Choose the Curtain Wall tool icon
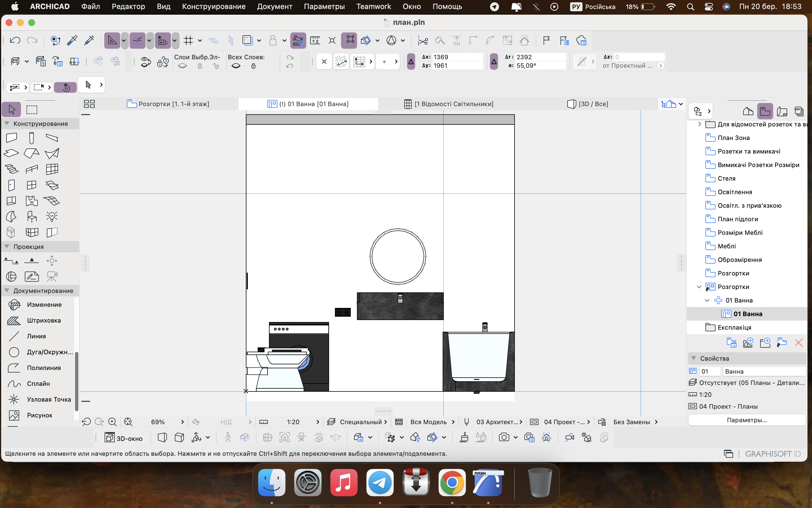 52,169
